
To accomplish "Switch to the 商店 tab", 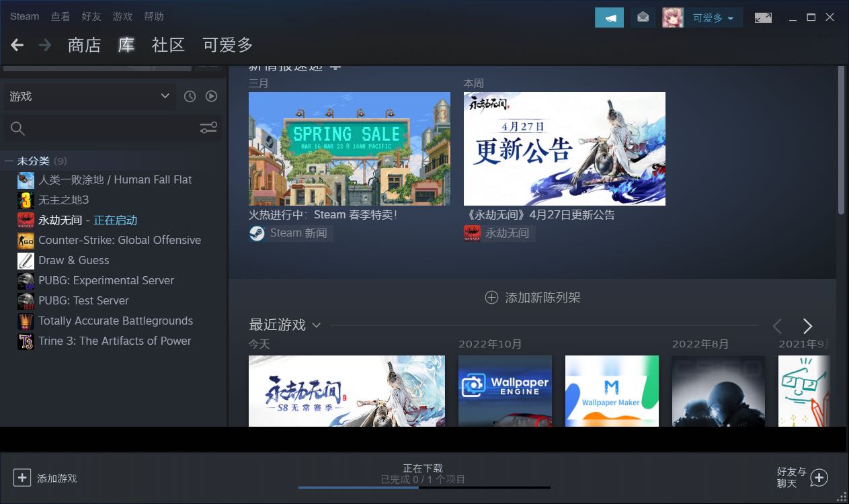I will (x=84, y=45).
